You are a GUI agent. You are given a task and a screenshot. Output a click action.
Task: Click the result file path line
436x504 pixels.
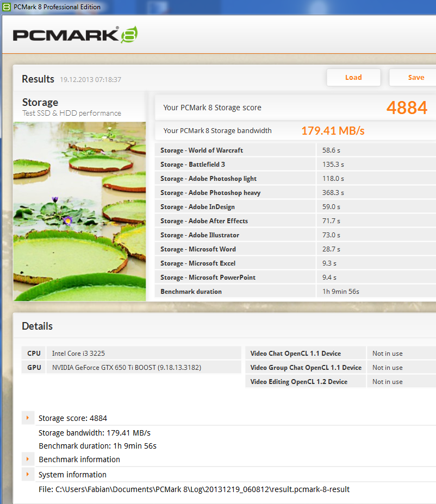point(194,489)
